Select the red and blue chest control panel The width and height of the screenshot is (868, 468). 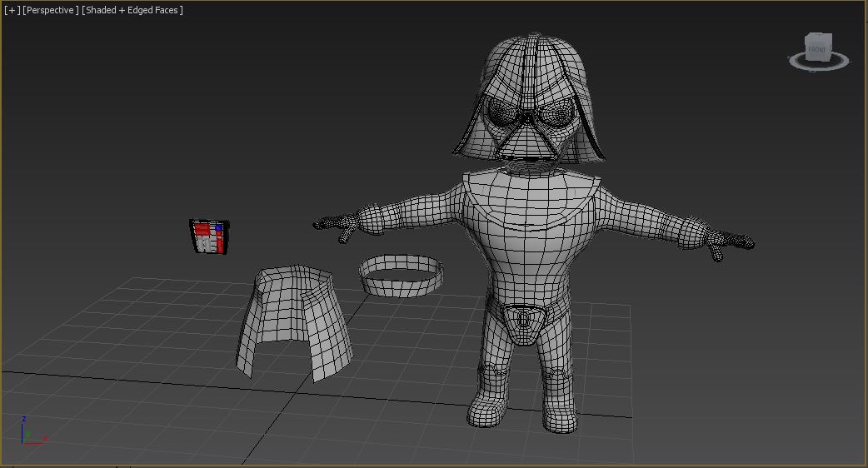coord(208,236)
